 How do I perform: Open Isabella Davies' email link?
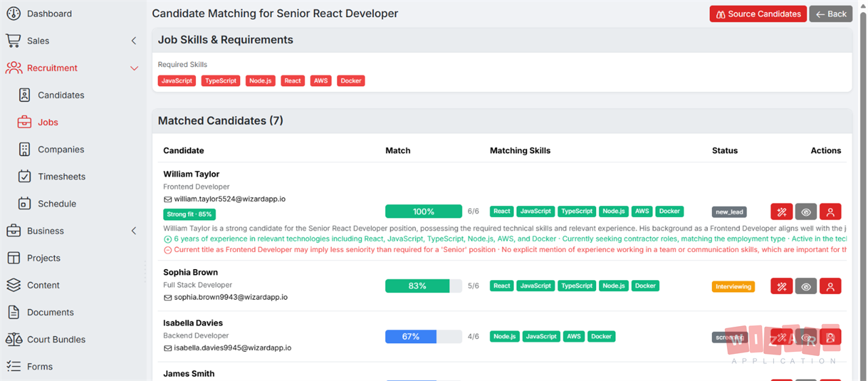tap(233, 348)
